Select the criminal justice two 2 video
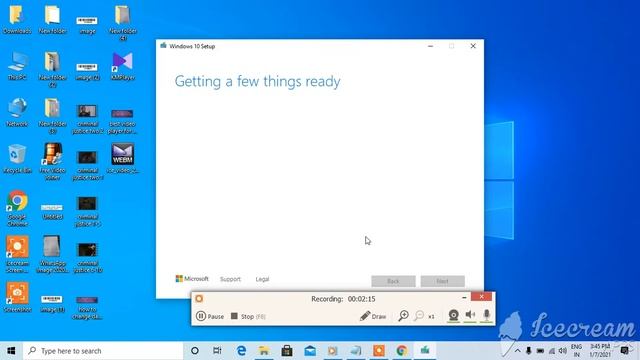 point(87,119)
